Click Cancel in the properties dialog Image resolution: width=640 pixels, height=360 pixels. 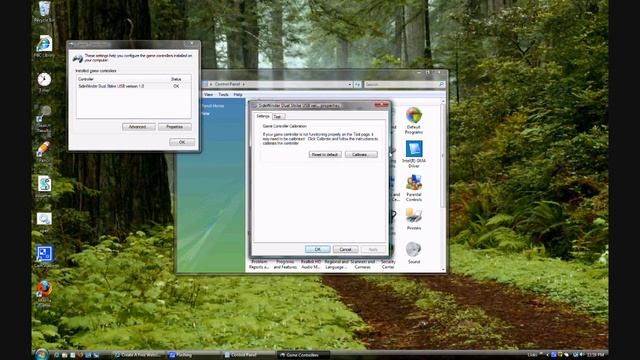pos(345,249)
